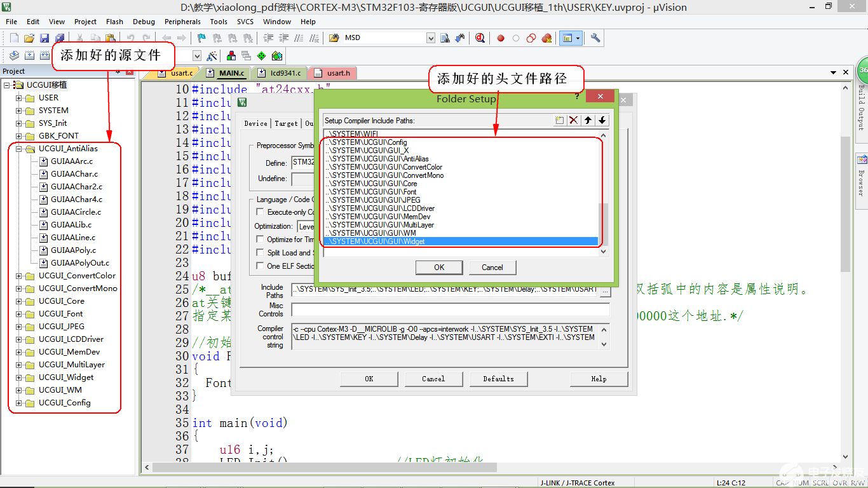
Task: Open GUIAAArc.c in the project tree
Action: [x=71, y=161]
